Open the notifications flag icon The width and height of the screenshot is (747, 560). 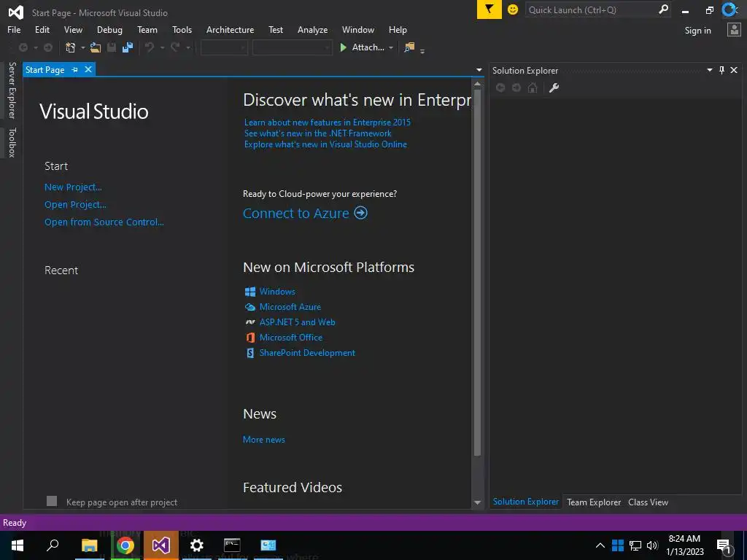pos(489,9)
